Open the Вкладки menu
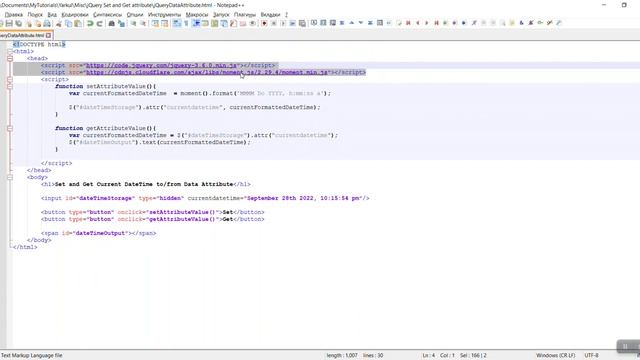 [270, 14]
